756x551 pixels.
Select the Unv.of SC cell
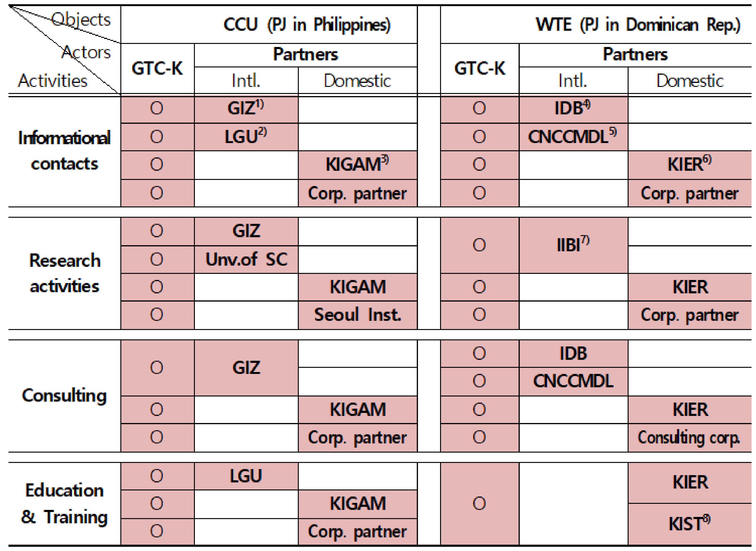coord(246,260)
